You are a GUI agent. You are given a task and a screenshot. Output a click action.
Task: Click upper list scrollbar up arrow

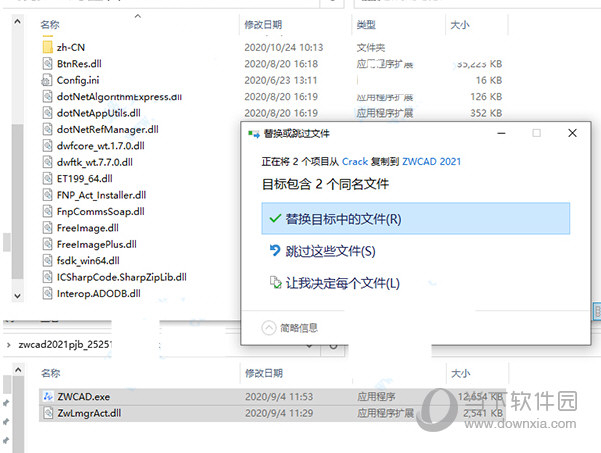coord(17,22)
